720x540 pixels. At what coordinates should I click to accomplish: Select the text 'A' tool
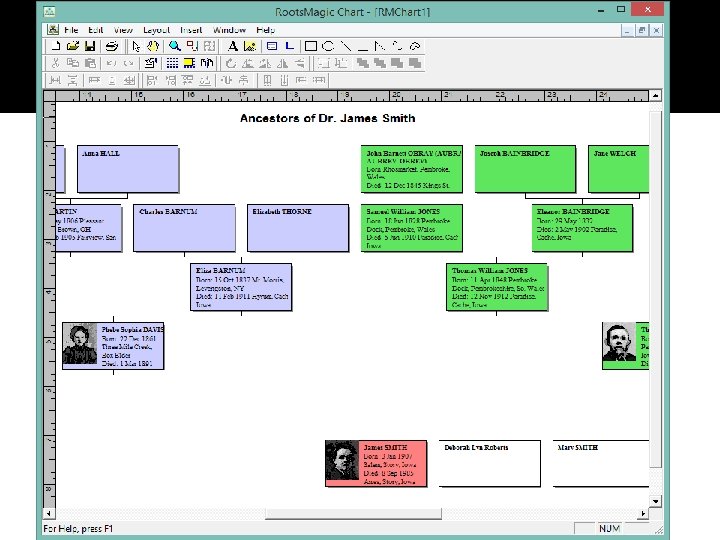click(233, 46)
